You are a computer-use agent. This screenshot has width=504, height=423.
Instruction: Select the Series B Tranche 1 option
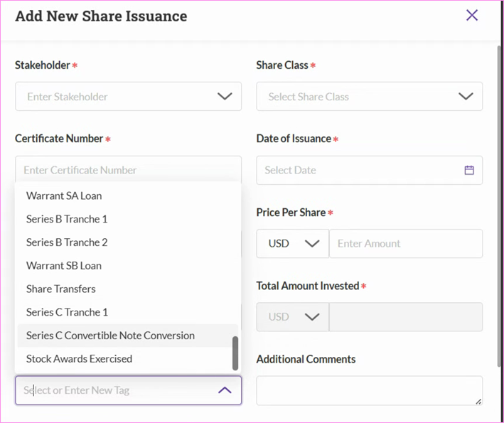tap(128, 219)
